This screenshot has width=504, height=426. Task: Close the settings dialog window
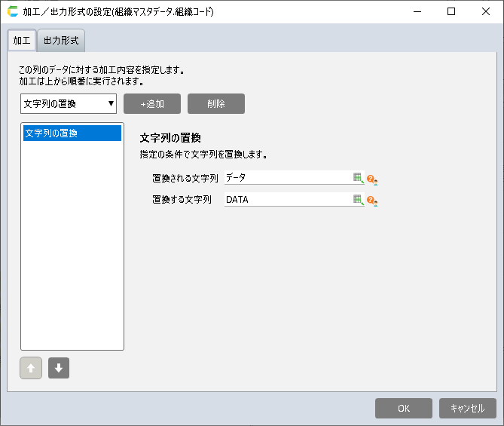coord(485,12)
